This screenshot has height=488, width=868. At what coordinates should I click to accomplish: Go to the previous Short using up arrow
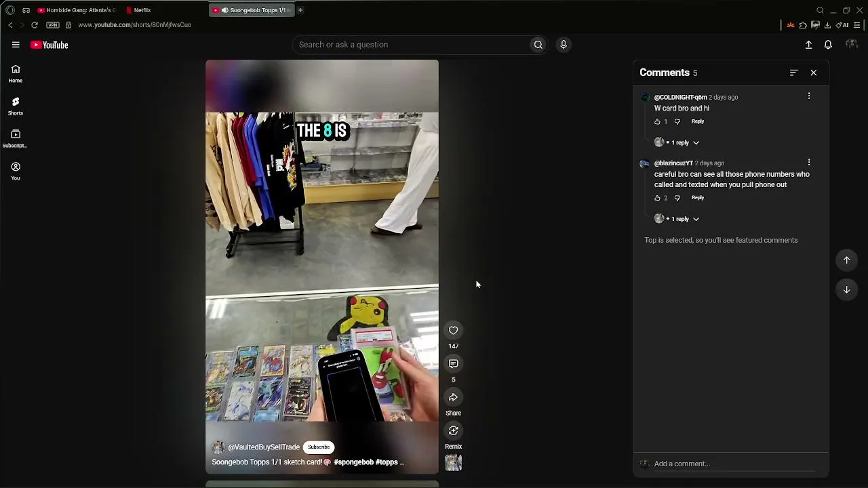(846, 260)
